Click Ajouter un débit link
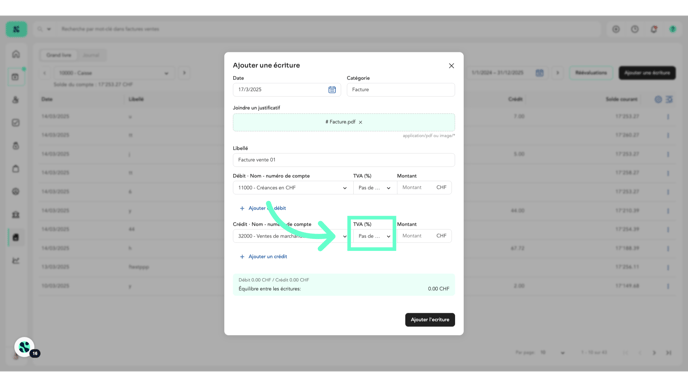The width and height of the screenshot is (688, 387). pos(263,208)
